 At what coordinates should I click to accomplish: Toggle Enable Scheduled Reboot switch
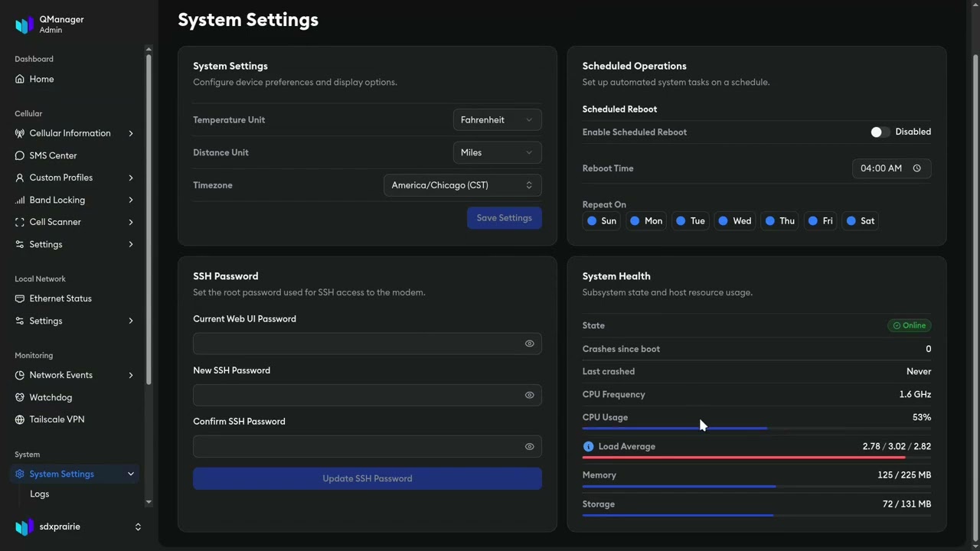880,132
